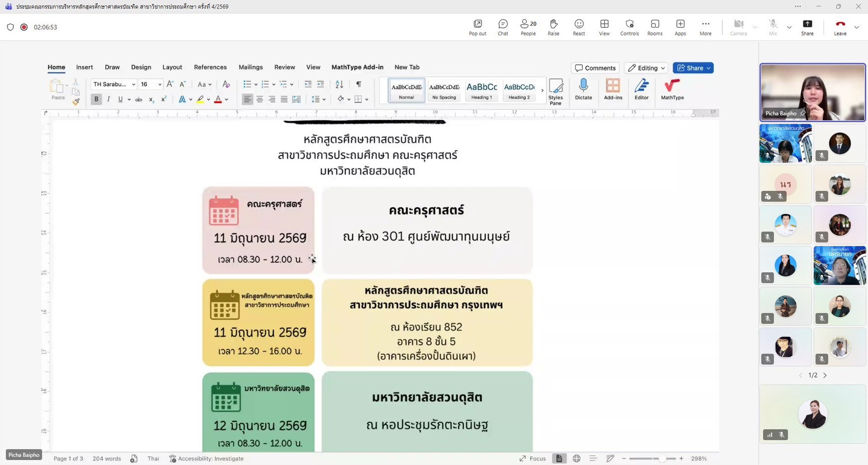Viewport: 868px width, 465px height.
Task: Set paragraph alignment to right
Action: click(x=272, y=99)
